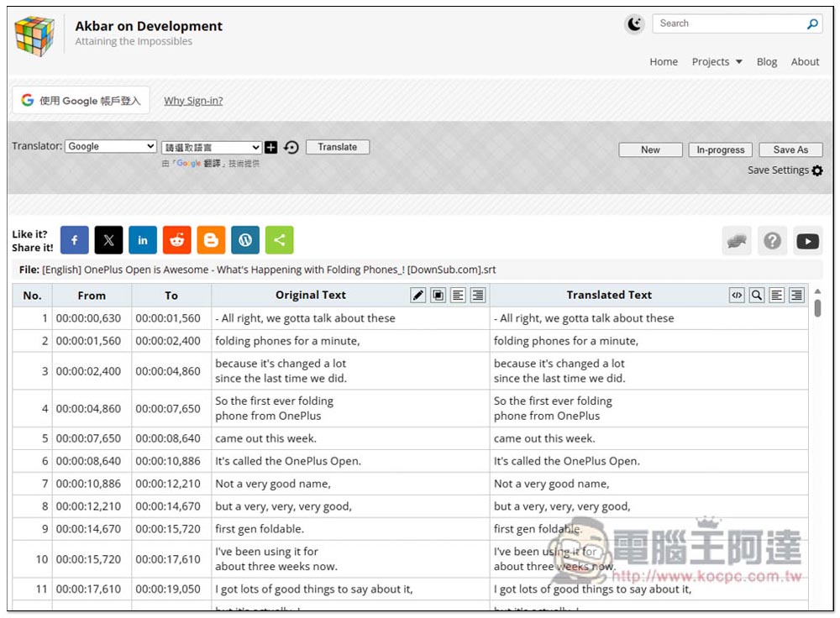This screenshot has width=840, height=618.
Task: Expand the Projects menu
Action: (x=717, y=62)
